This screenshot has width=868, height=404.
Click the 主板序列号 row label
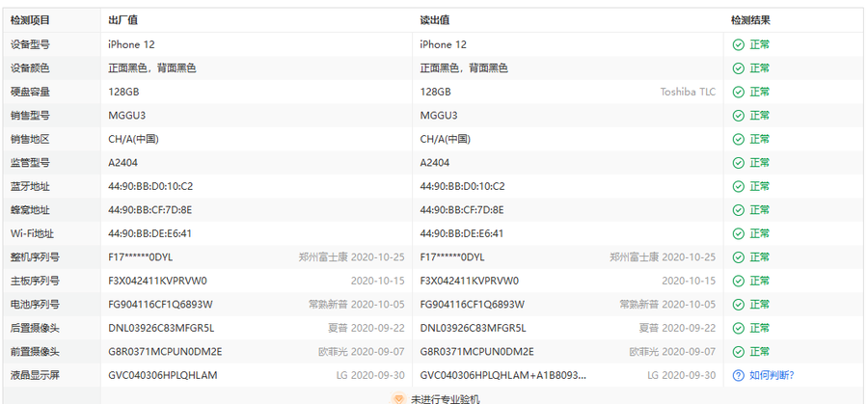[x=35, y=282]
